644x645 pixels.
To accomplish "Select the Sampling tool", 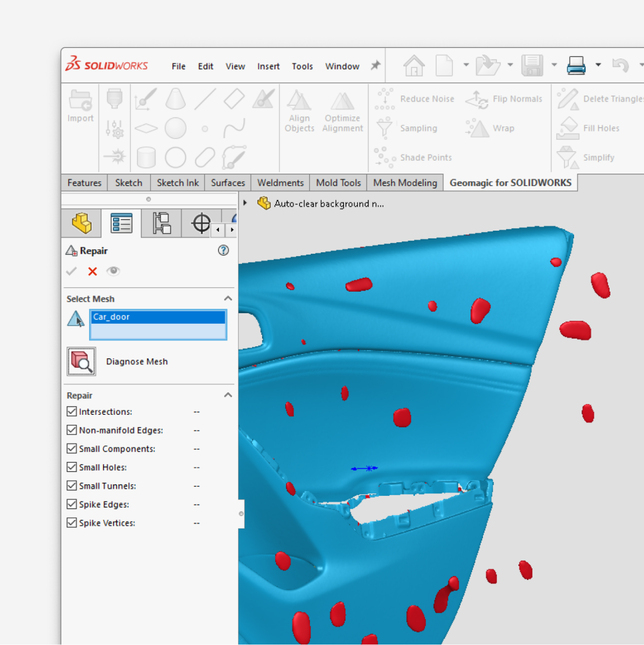I will [x=406, y=128].
